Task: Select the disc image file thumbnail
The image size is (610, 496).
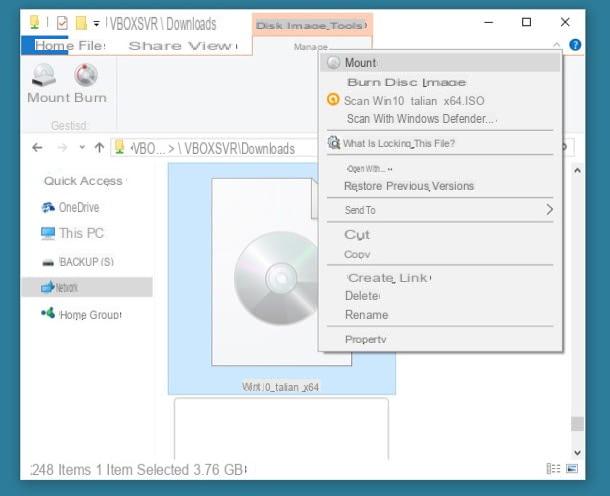Action: pos(265,272)
